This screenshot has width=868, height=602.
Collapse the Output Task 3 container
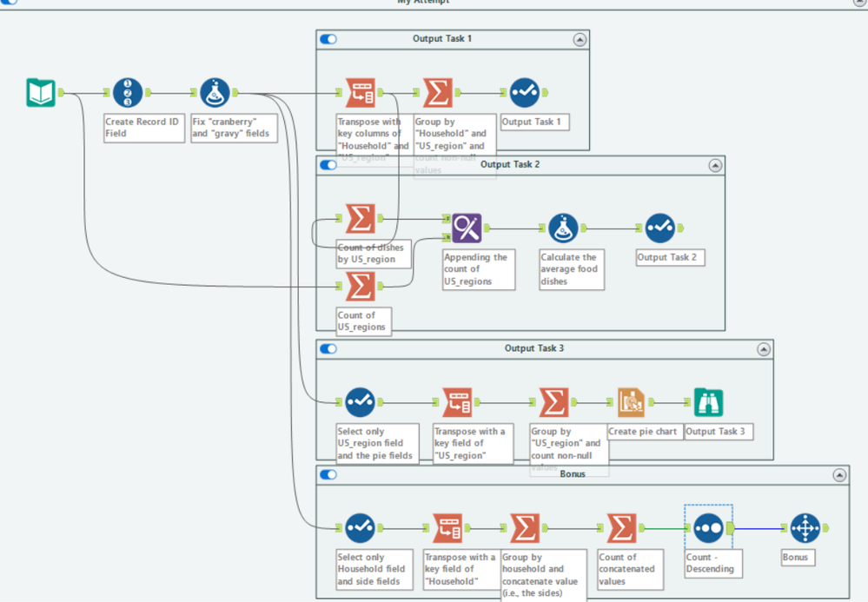pyautogui.click(x=764, y=349)
